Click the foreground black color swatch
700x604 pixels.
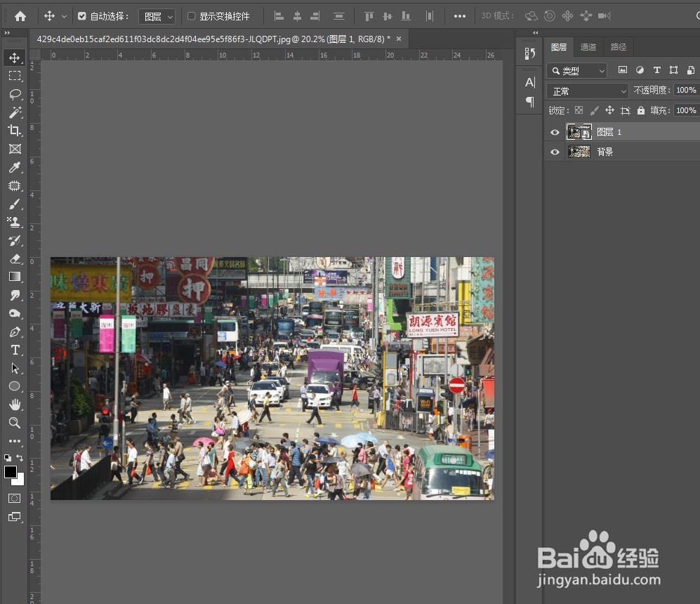(11, 472)
